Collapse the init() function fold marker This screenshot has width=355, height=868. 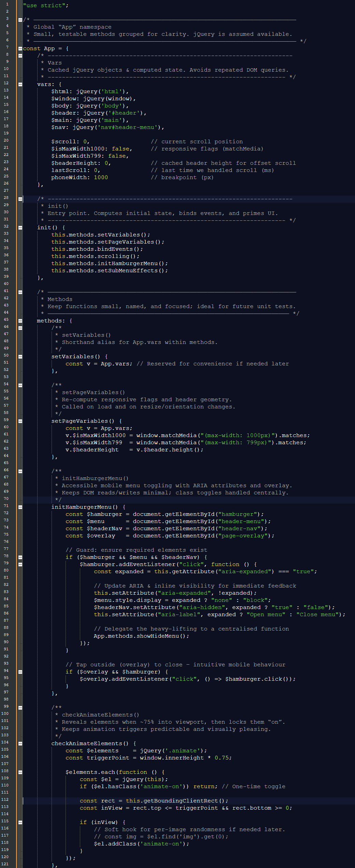coord(20,228)
